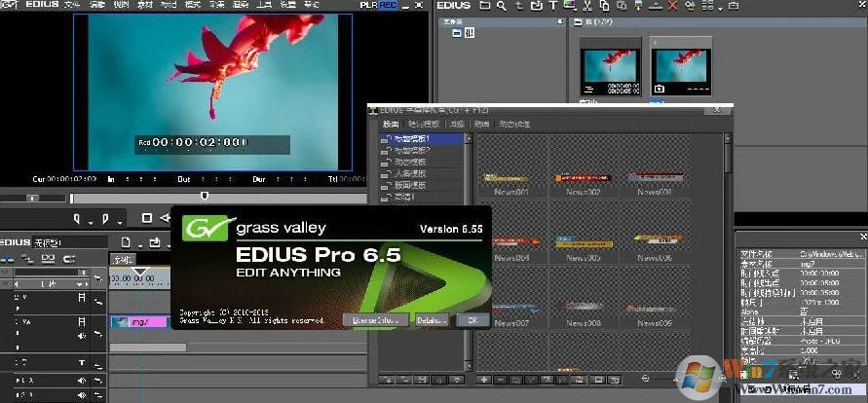The height and width of the screenshot is (403, 868).
Task: Select the sequence tab above timeline ruler
Action: click(122, 259)
